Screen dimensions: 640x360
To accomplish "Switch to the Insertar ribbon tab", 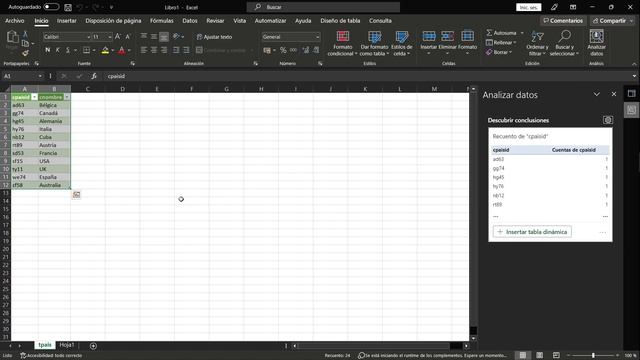I will point(67,21).
